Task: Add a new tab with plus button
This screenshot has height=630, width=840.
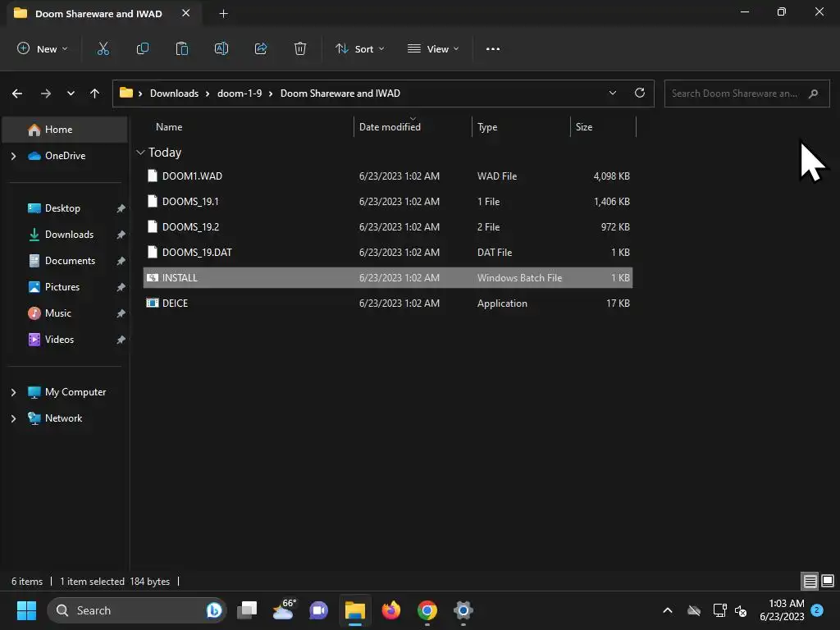Action: tap(223, 13)
